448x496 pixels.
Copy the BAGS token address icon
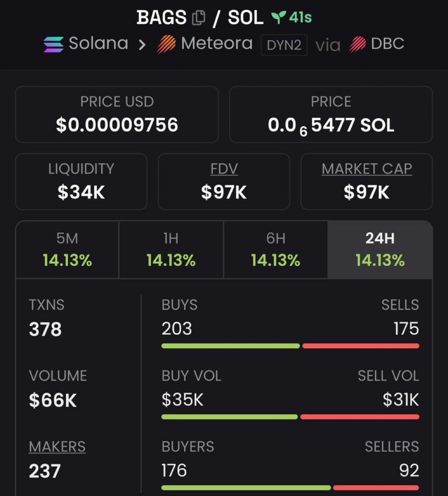coord(199,18)
